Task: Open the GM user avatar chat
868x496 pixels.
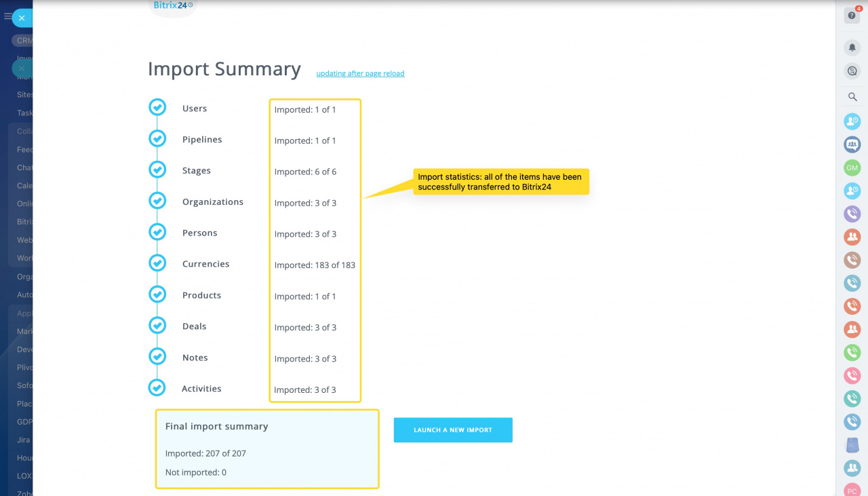Action: click(x=852, y=168)
